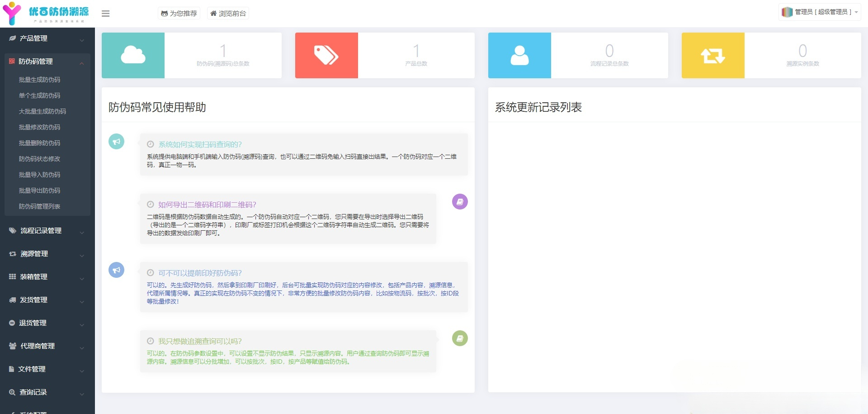Click the 优百防伪溯源 logo
Viewport: 868px width, 414px height.
(x=45, y=13)
